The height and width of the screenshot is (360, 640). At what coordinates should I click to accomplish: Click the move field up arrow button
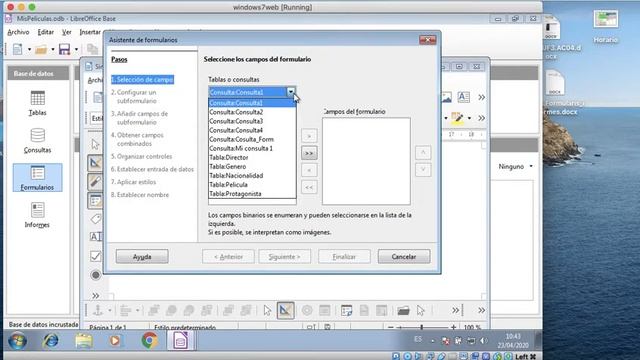[423, 153]
